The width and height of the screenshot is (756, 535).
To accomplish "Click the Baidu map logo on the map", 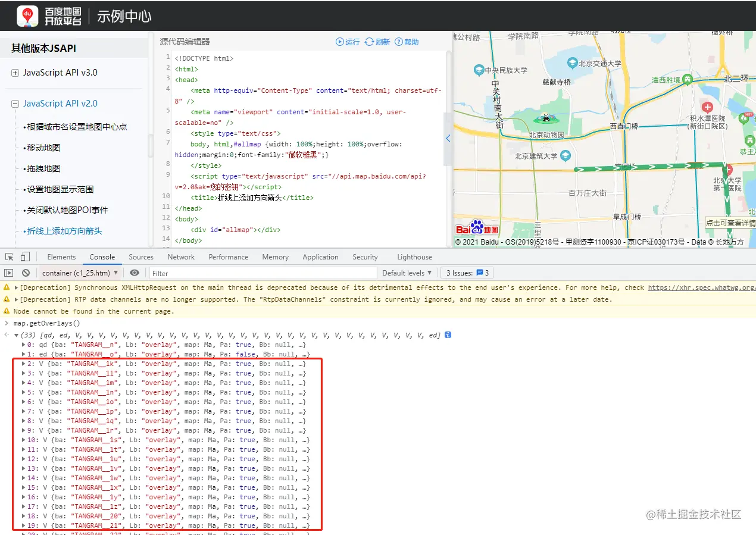I will click(477, 228).
